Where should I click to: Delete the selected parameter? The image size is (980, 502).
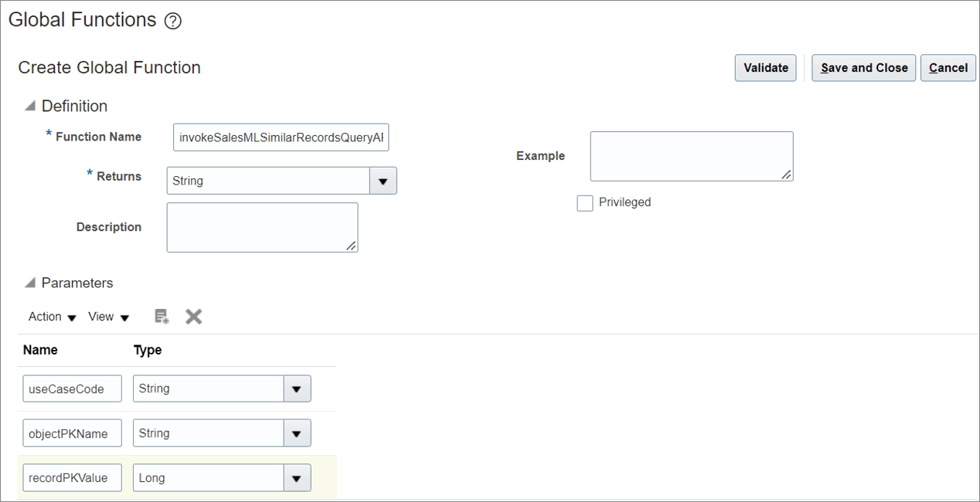(193, 316)
